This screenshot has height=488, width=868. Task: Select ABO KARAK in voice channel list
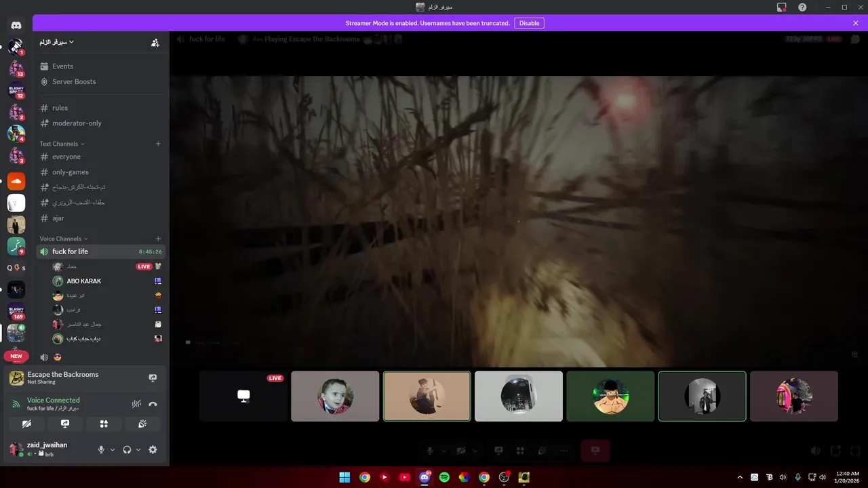click(x=106, y=281)
